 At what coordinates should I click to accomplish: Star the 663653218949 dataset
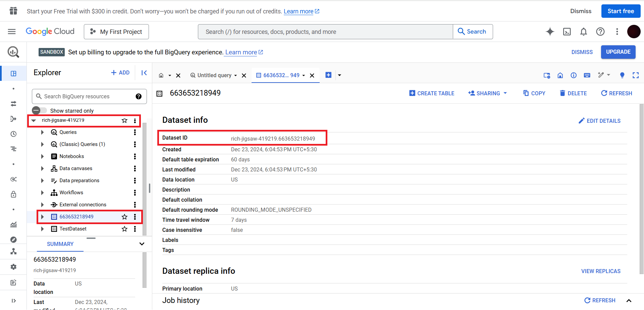tap(124, 217)
